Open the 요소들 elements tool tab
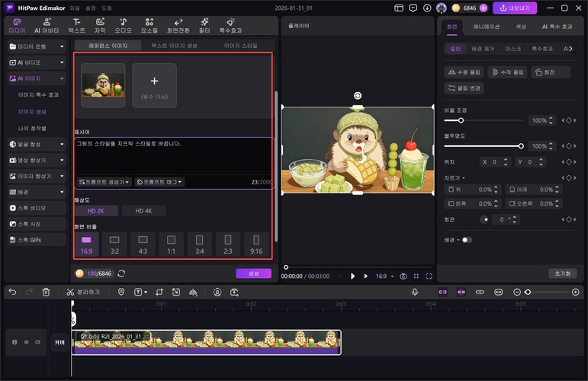Screen dimensions: 588x381 pyautogui.click(x=149, y=25)
